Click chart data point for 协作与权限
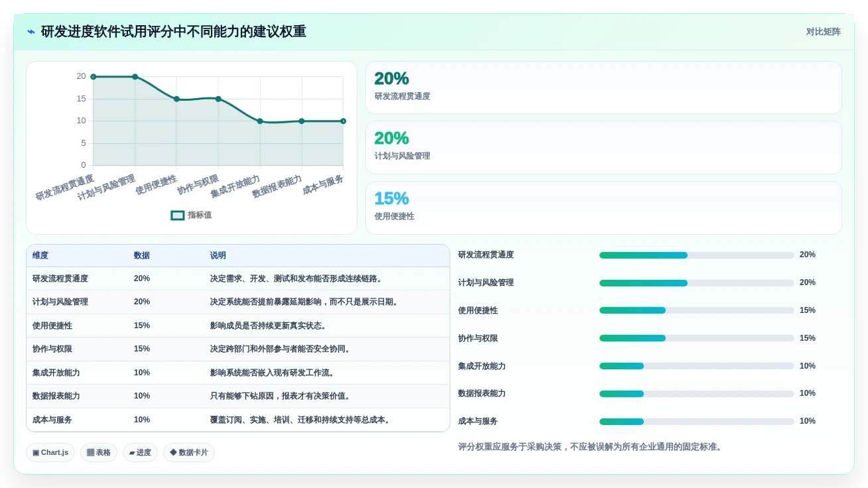 pyautogui.click(x=218, y=99)
